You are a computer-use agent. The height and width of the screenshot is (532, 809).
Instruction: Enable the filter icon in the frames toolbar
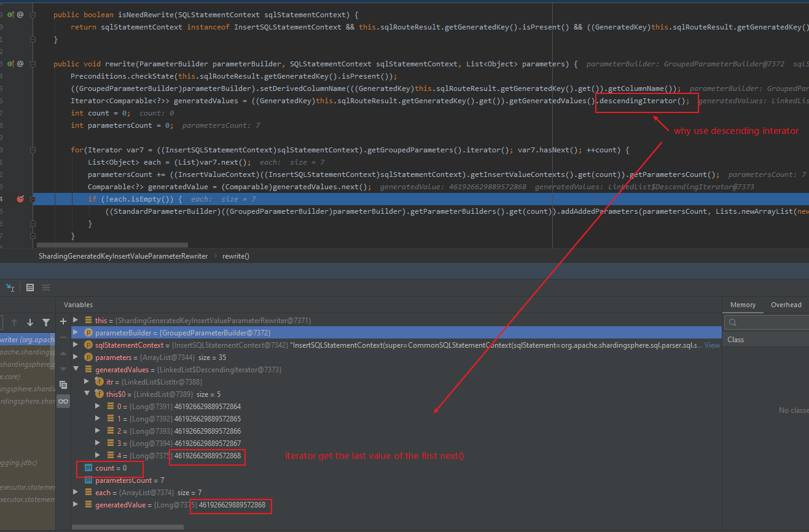[x=47, y=322]
